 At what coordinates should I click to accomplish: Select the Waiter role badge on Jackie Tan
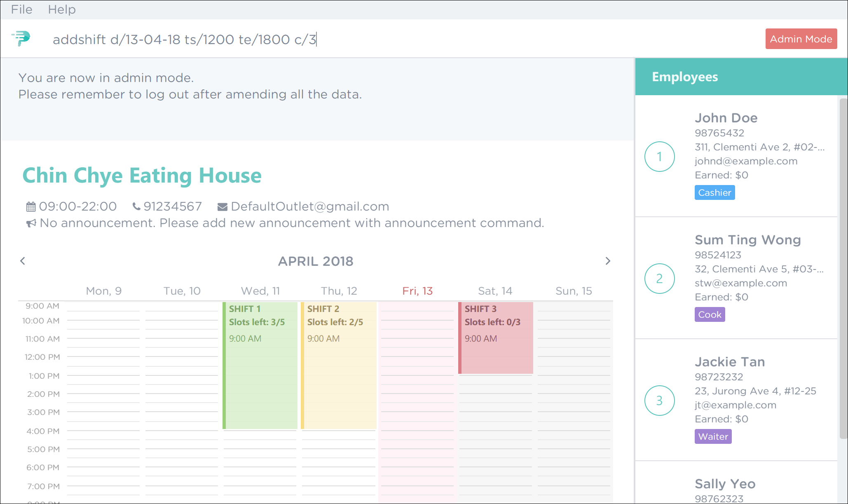pos(713,436)
